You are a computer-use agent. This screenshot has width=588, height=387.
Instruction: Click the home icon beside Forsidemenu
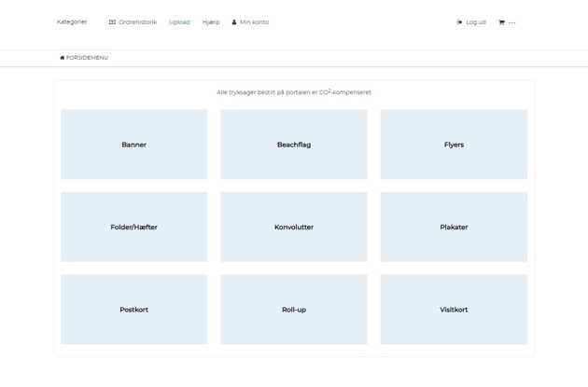pyautogui.click(x=63, y=58)
